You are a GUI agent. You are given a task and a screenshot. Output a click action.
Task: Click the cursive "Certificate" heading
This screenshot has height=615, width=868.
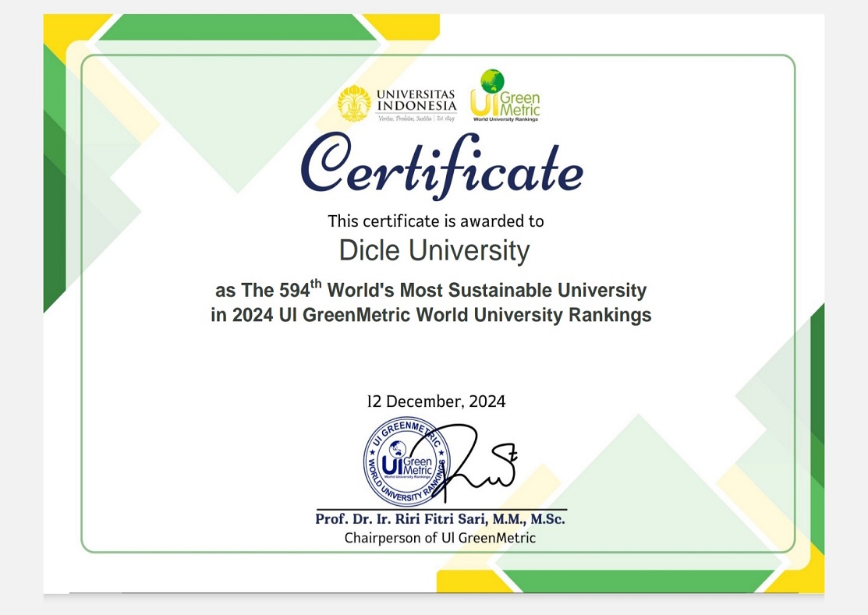(x=441, y=165)
